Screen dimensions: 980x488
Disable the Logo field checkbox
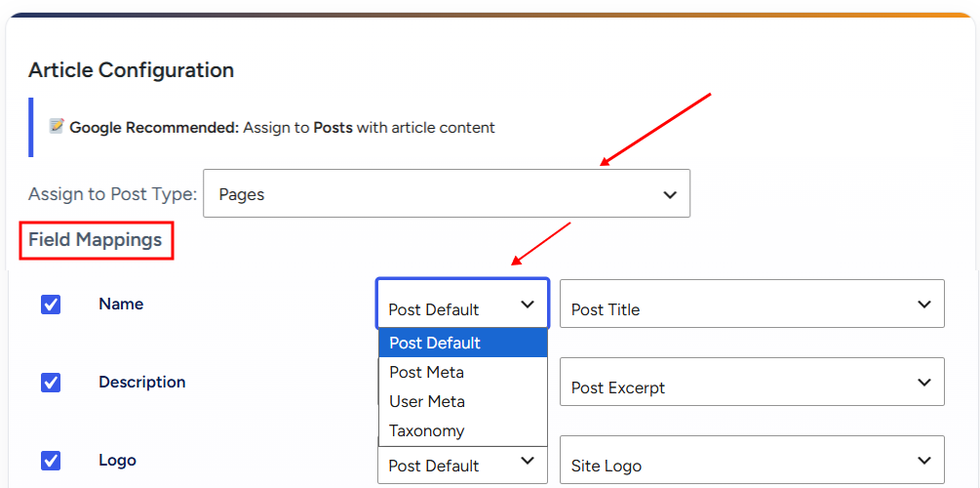[x=51, y=461]
